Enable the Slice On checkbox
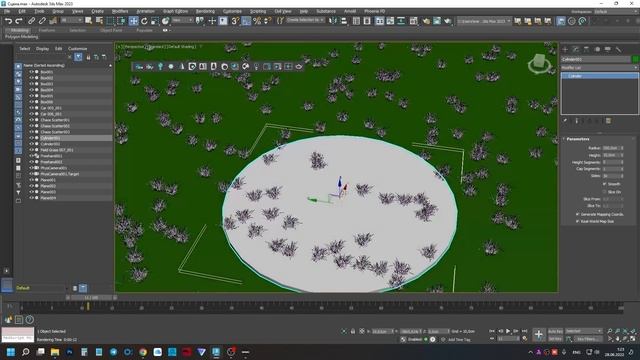The width and height of the screenshot is (640, 360). pyautogui.click(x=604, y=192)
